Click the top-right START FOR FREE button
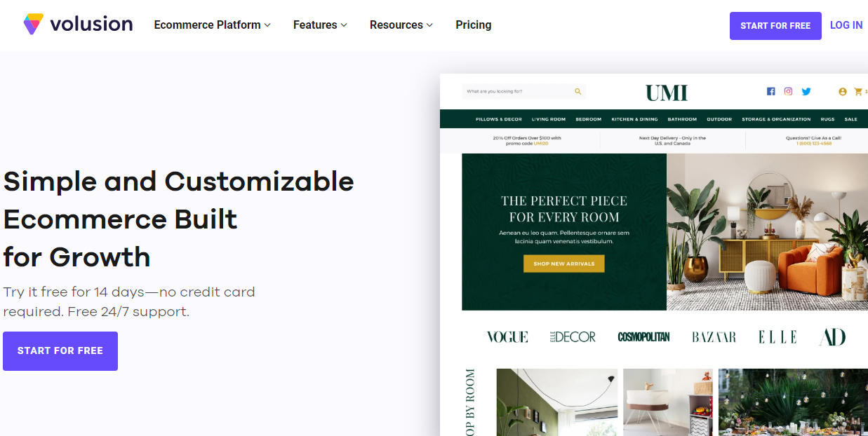 [775, 25]
